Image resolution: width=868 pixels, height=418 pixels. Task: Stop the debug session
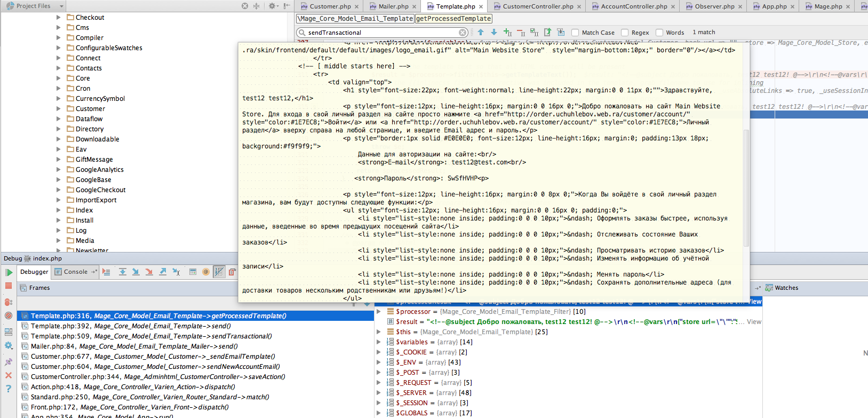9,286
